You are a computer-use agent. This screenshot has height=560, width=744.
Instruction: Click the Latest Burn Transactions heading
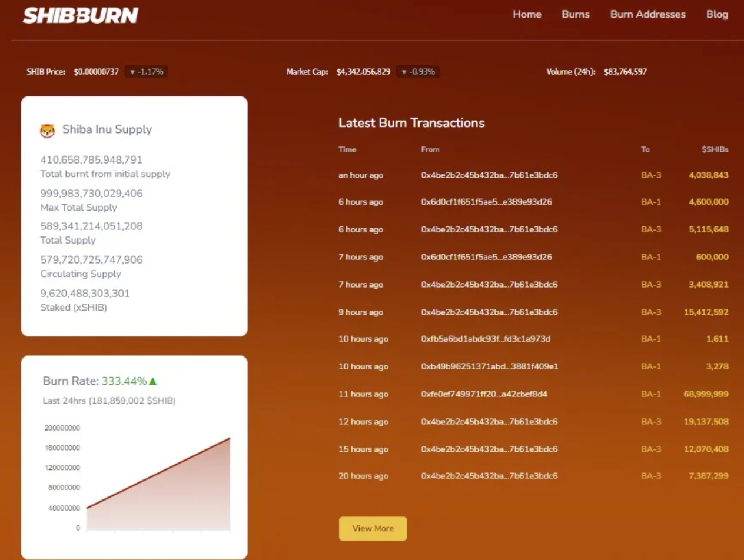point(411,123)
